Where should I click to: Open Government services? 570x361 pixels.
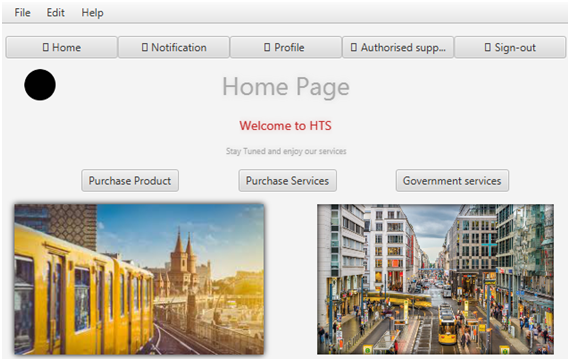click(452, 180)
